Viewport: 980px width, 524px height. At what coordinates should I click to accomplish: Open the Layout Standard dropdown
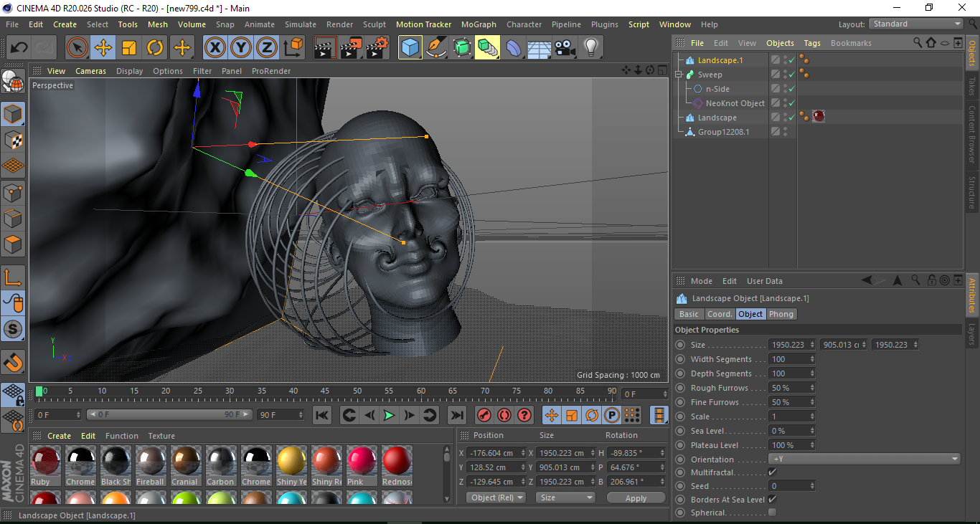916,24
